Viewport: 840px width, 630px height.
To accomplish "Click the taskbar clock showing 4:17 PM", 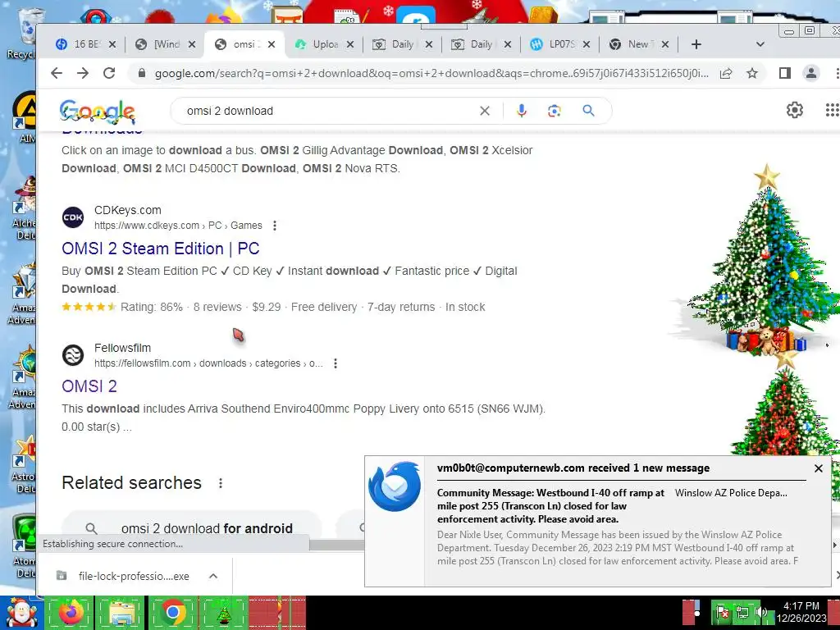I will [801, 612].
